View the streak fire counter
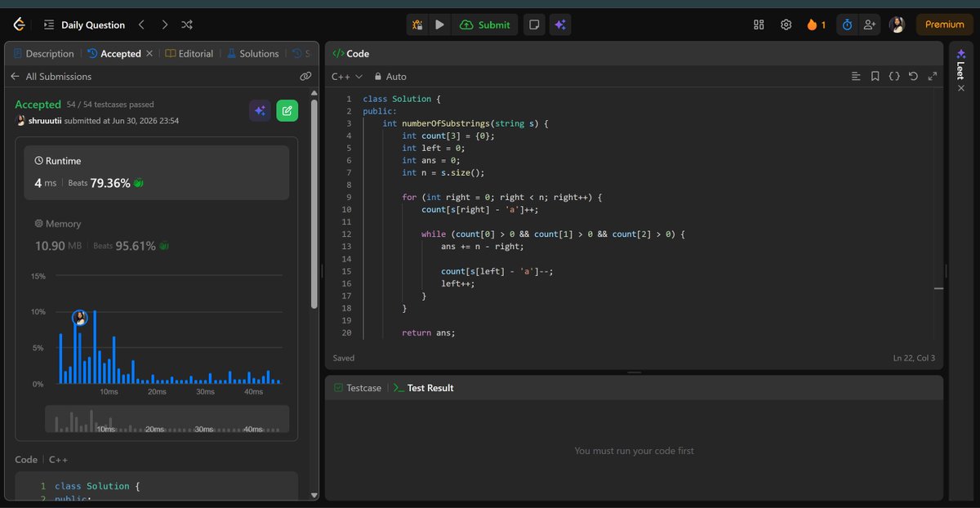980x508 pixels. pyautogui.click(x=816, y=25)
